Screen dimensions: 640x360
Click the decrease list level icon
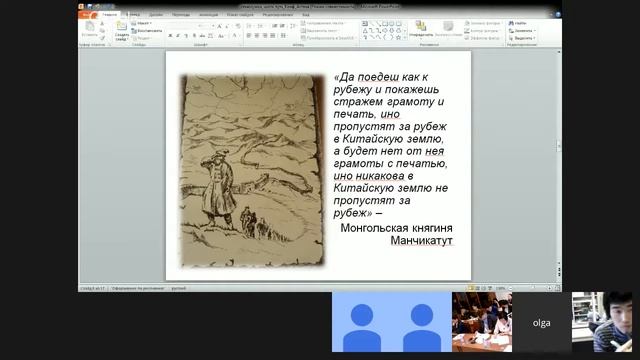pyautogui.click(x=275, y=26)
